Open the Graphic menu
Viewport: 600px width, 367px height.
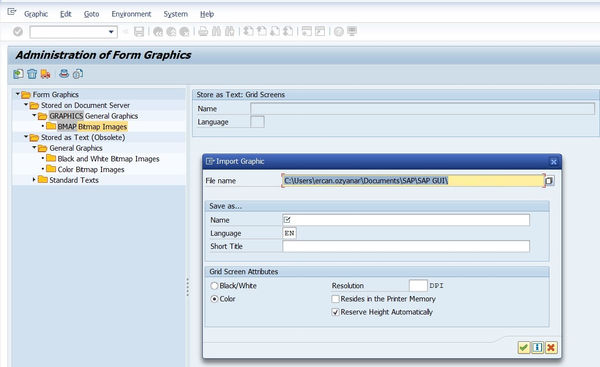[x=36, y=14]
